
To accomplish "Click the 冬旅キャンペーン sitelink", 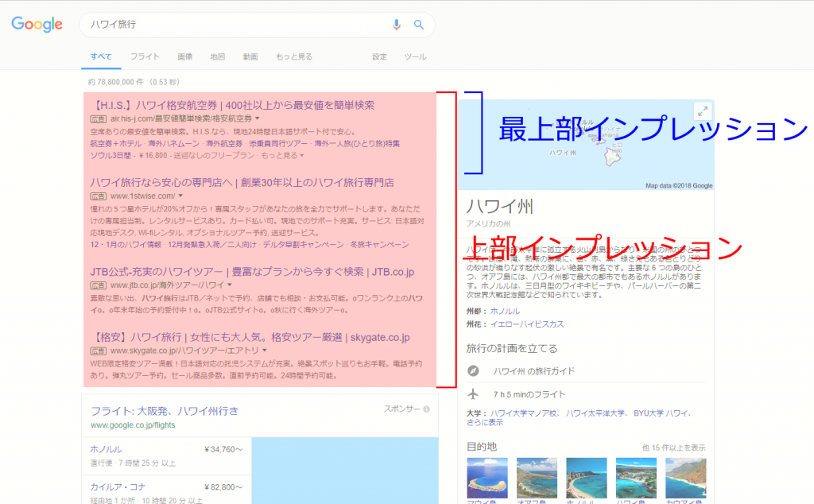I will click(x=379, y=245).
